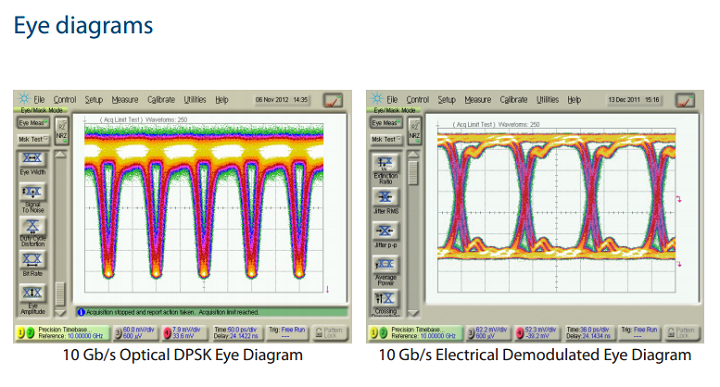Click measurement scrollbar thumb in Electrical Demodulated window

click(413, 172)
